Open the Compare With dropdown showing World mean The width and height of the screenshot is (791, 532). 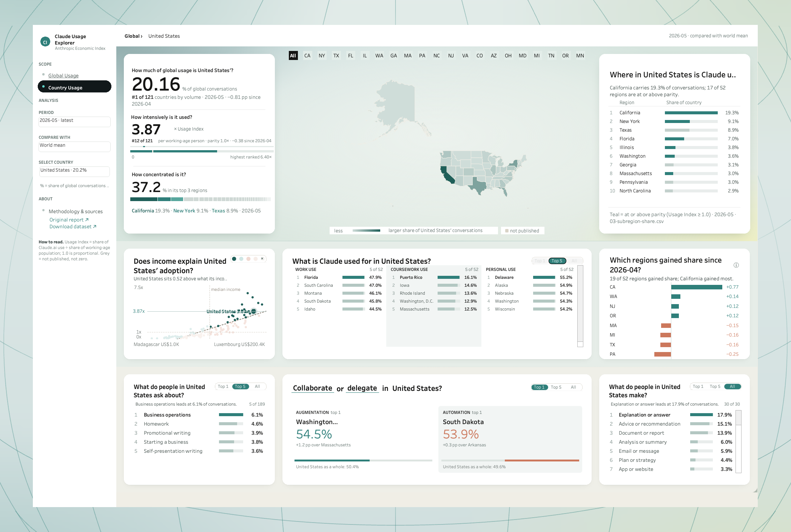point(74,146)
